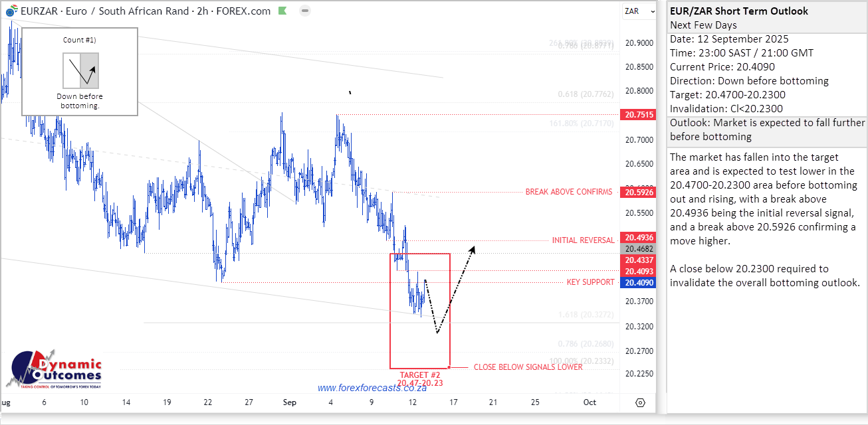Click Sep on the time axis

pos(289,402)
